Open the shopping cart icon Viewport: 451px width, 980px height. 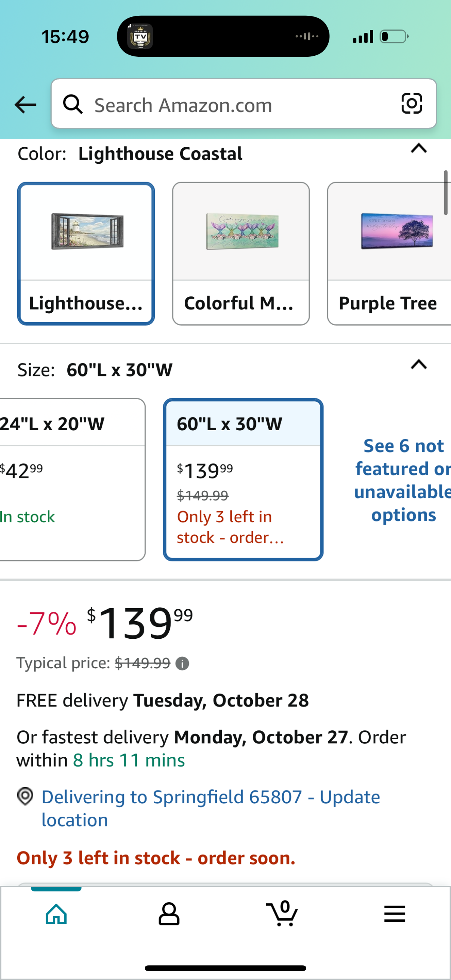point(282,913)
